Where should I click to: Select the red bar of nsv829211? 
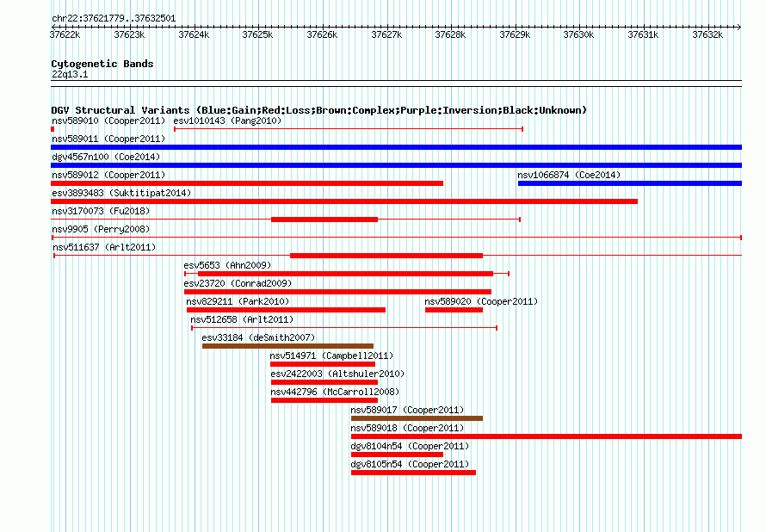(286, 310)
